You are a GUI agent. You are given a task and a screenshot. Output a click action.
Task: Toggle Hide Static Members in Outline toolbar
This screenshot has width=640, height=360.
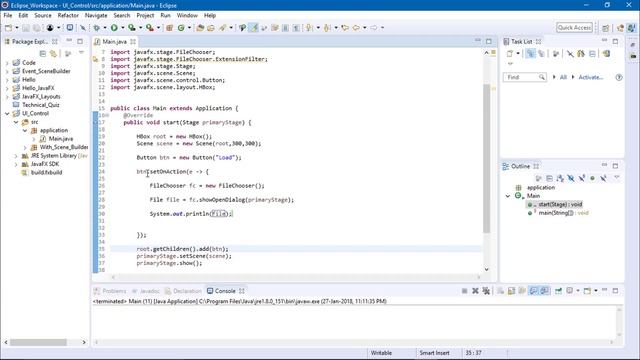(582, 178)
